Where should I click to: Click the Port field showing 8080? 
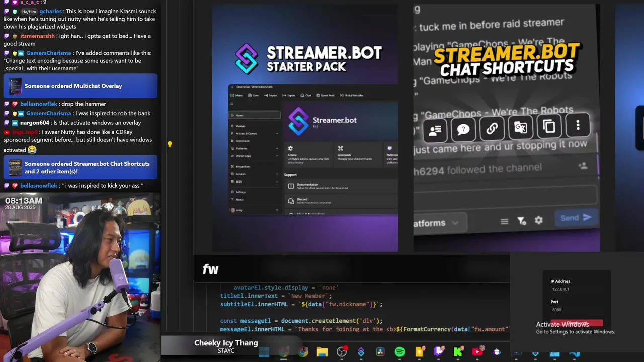[576, 310]
